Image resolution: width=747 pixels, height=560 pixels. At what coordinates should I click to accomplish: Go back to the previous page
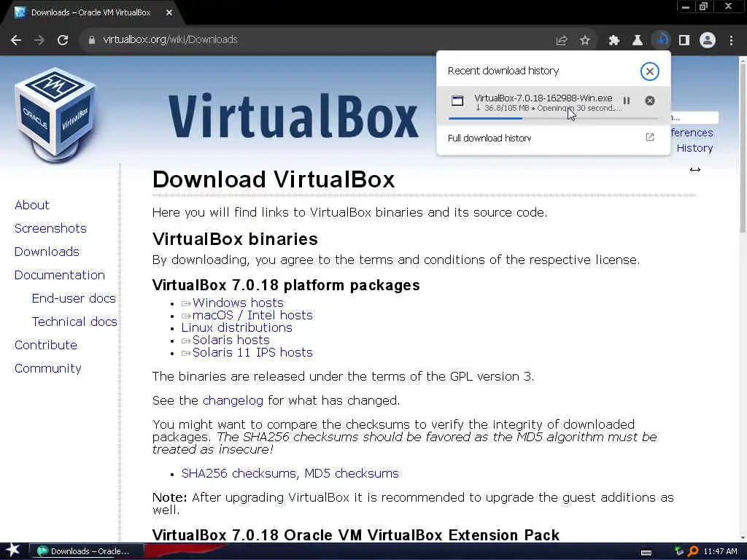tap(16, 40)
